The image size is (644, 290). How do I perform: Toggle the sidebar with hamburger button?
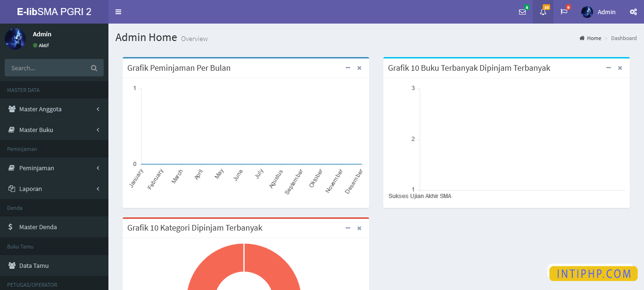(118, 12)
